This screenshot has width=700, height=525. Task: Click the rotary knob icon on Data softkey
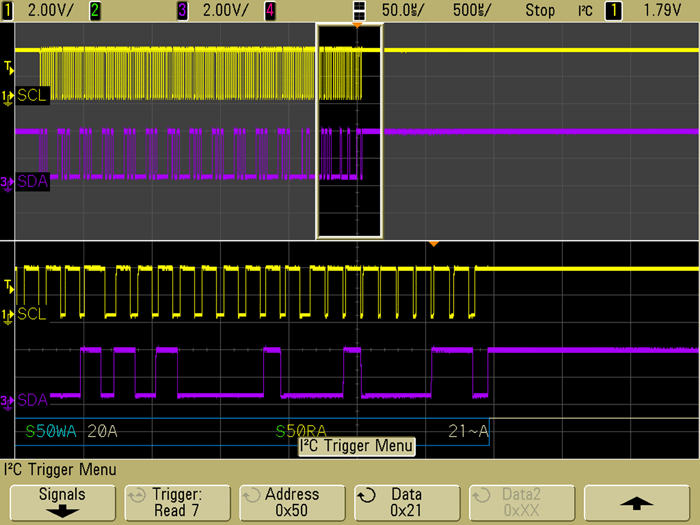tap(367, 494)
